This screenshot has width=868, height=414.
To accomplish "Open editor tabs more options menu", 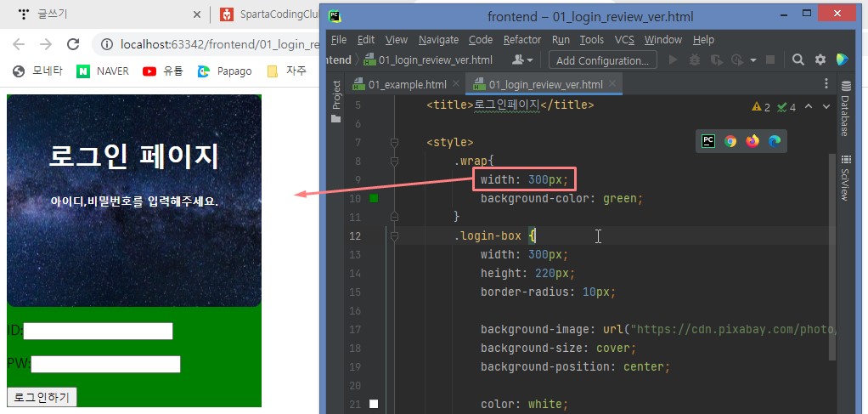I will [826, 83].
